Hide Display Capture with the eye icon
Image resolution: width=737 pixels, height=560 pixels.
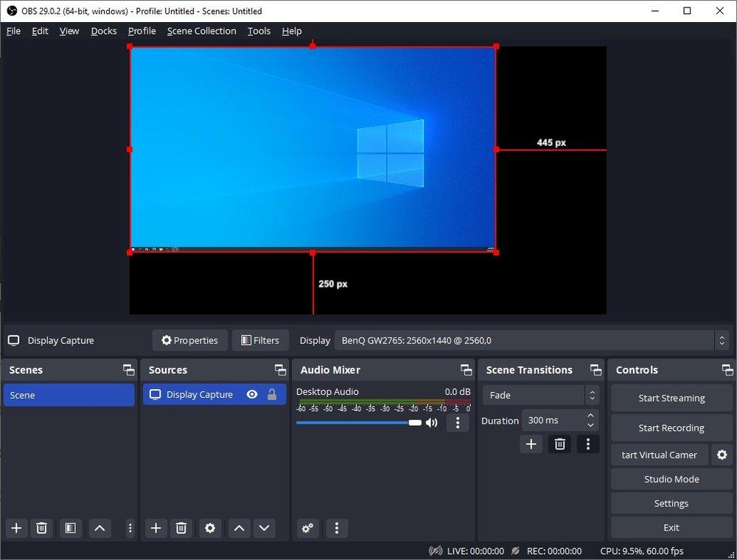tap(252, 395)
